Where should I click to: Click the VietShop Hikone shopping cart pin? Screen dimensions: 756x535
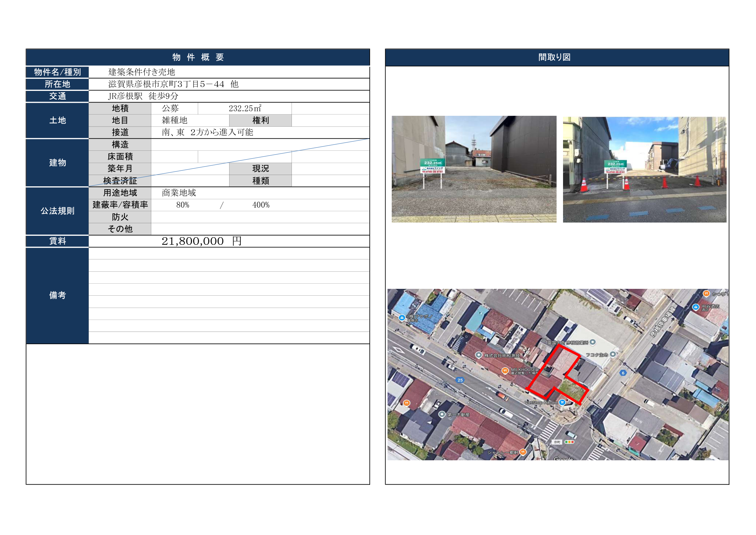(562, 402)
